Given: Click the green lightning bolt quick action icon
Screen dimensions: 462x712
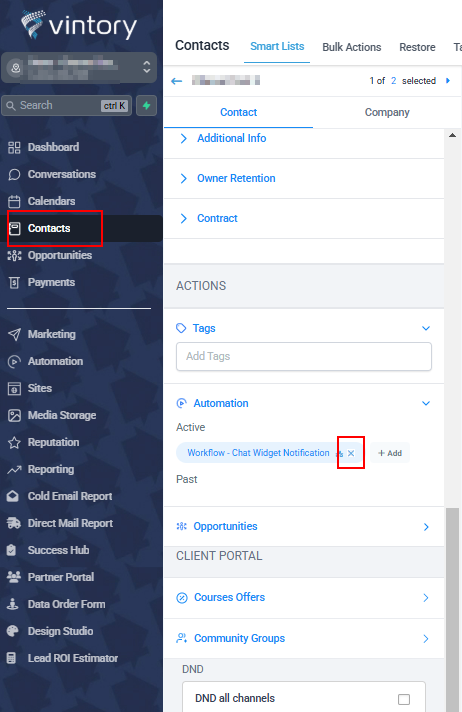Looking at the screenshot, I should pyautogui.click(x=146, y=105).
